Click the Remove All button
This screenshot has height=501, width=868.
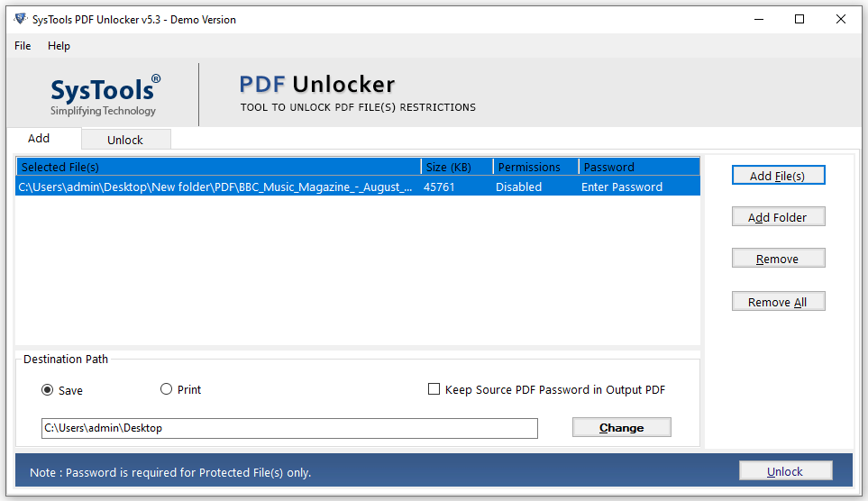[x=778, y=302]
